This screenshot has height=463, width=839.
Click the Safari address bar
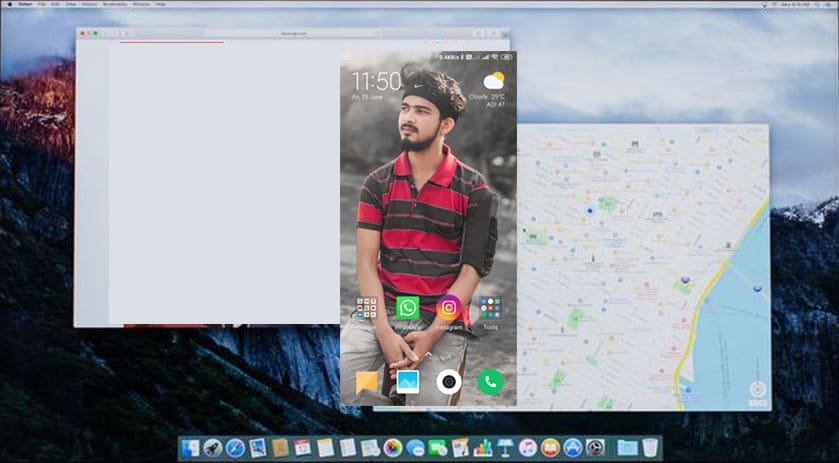[293, 33]
